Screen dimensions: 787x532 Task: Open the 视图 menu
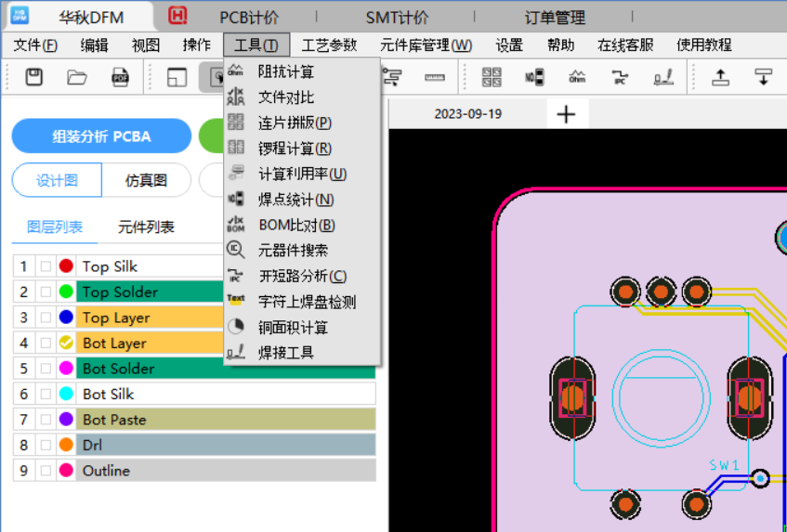(146, 45)
